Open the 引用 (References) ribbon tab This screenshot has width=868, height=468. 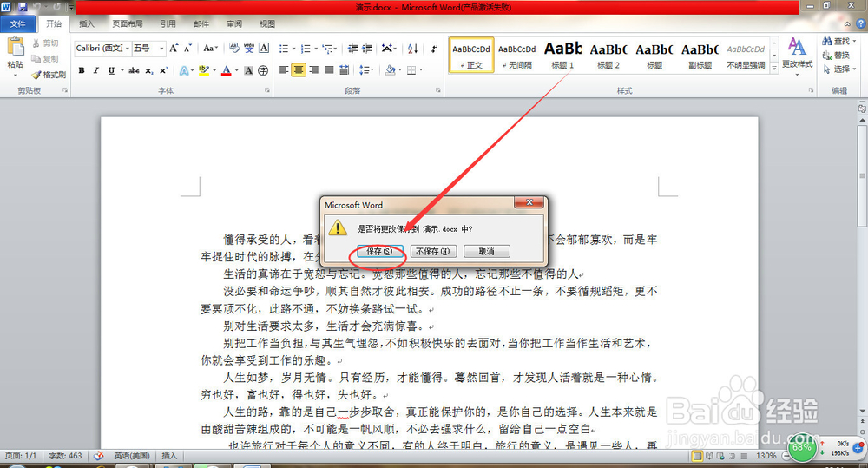point(168,23)
